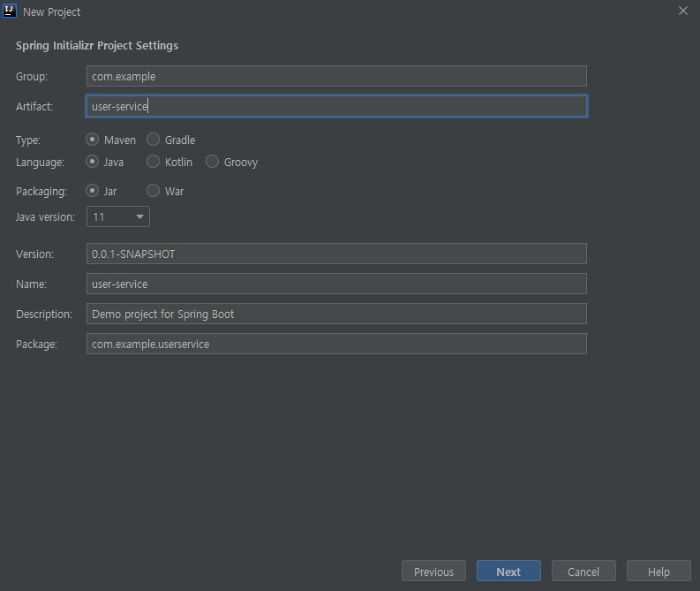Click the 'New Project' window title
This screenshot has width=700, height=591.
52,12
